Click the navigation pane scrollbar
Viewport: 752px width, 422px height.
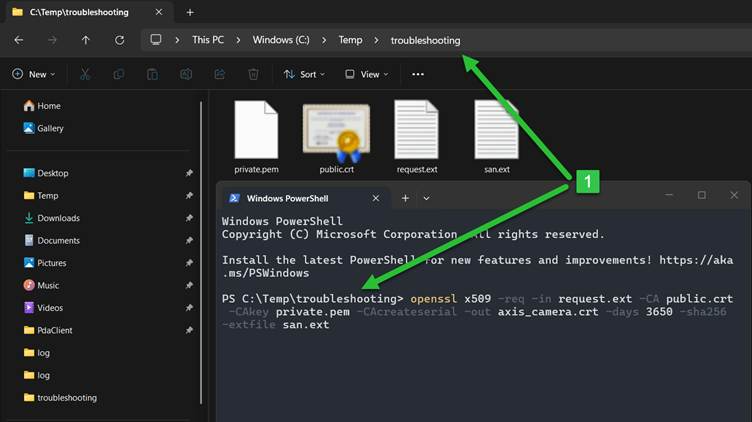coord(201,253)
